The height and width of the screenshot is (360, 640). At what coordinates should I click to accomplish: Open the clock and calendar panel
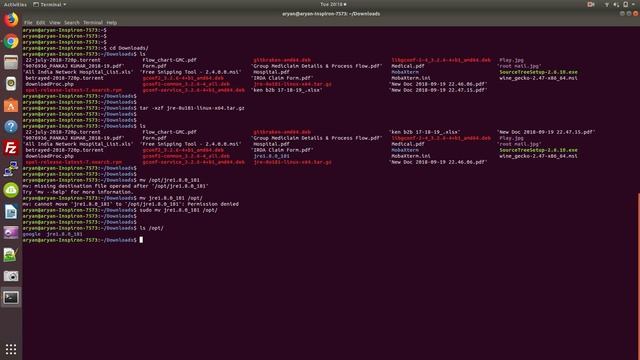tap(333, 4)
